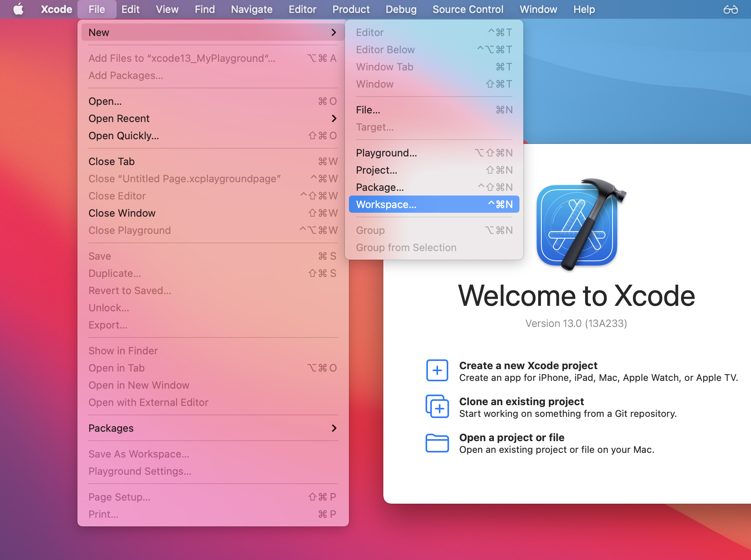Click Export... in File menu
The height and width of the screenshot is (560, 751).
pos(213,325)
